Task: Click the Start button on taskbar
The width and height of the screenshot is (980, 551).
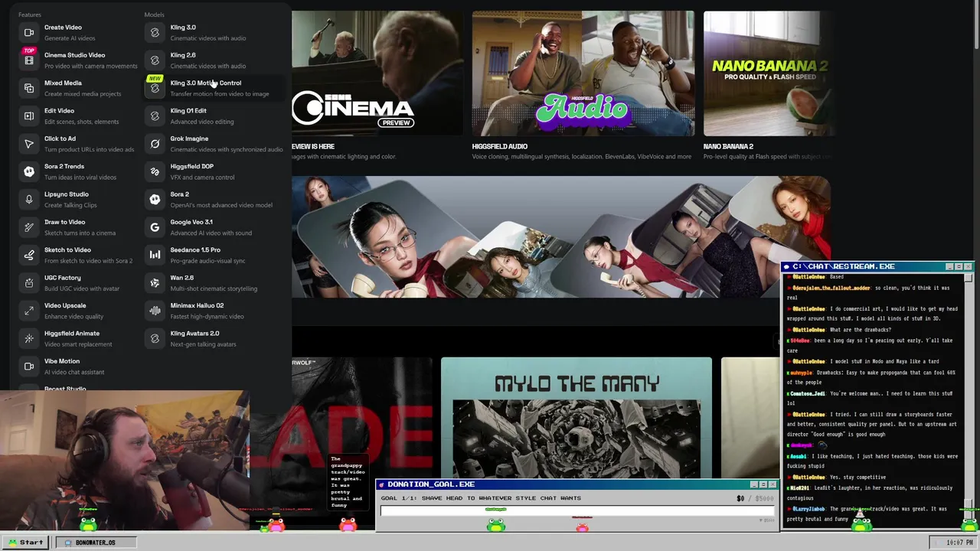Action: [x=25, y=542]
